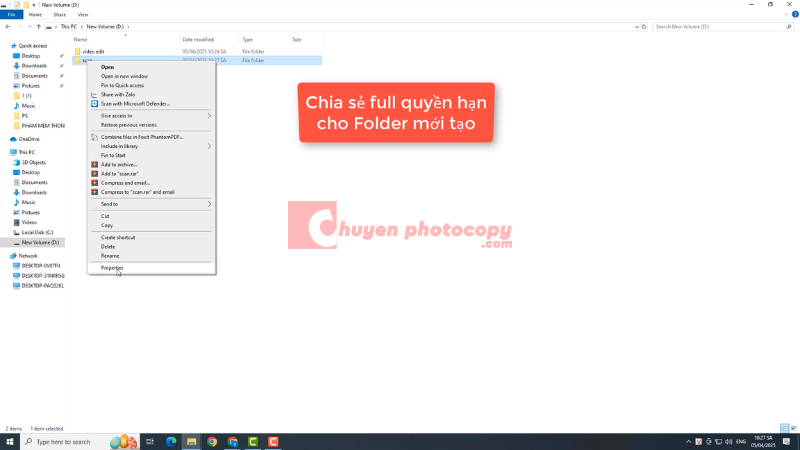Select Create shortcut in context menu
Screen dimensions: 800x450
[x=151, y=237]
